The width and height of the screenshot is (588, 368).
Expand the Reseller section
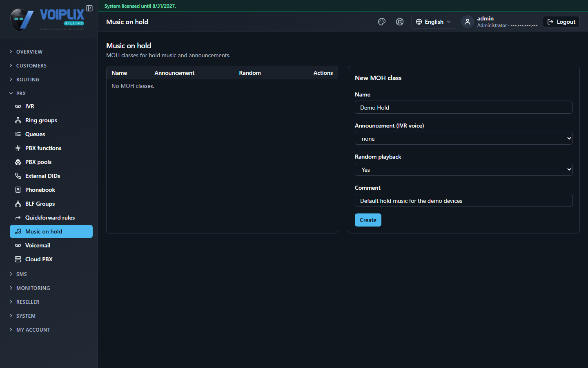pyautogui.click(x=49, y=302)
